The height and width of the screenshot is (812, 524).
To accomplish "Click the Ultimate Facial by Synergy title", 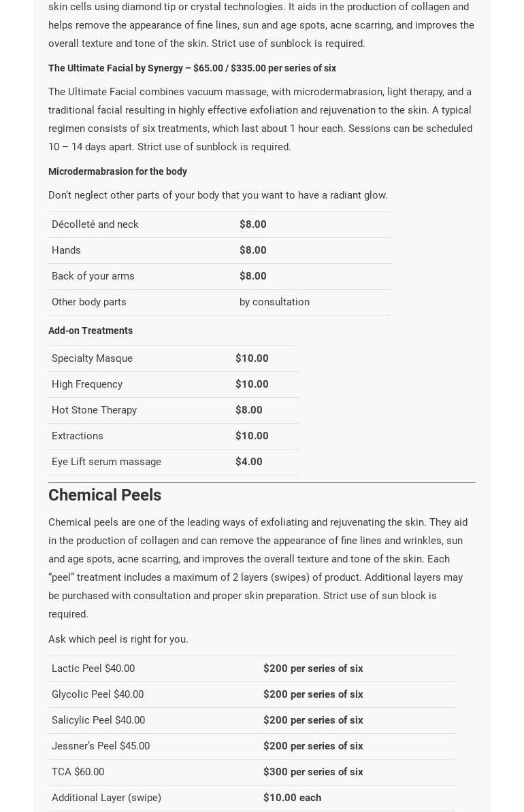I will click(x=192, y=68).
